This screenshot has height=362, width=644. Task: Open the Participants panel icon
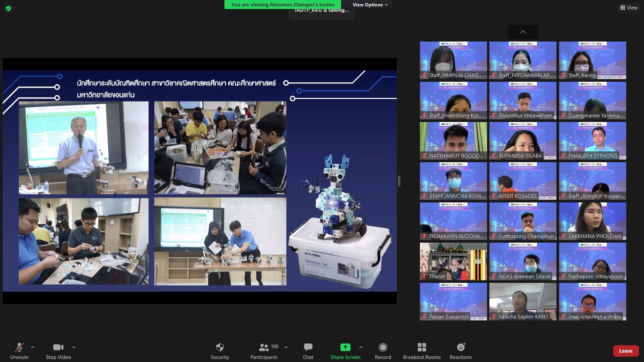tap(264, 347)
